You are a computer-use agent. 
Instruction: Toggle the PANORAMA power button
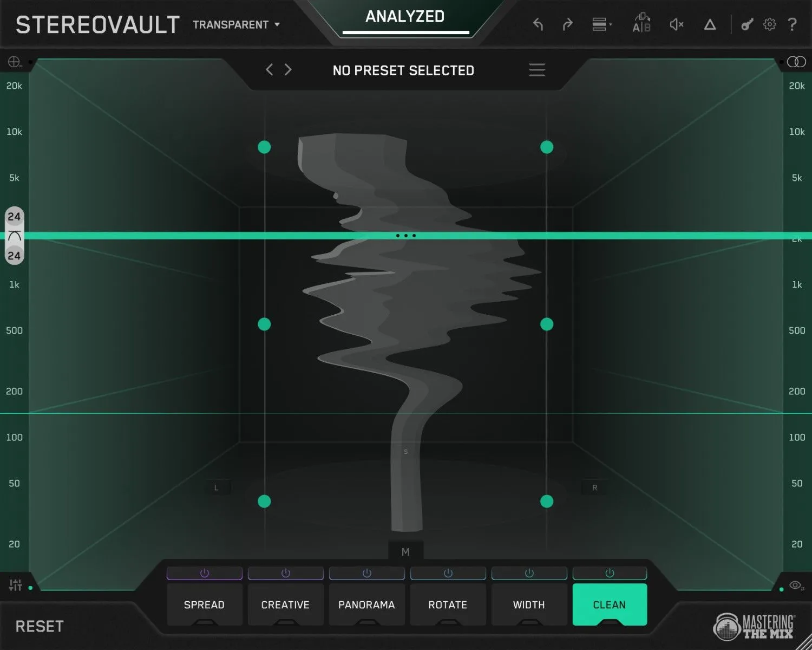367,573
